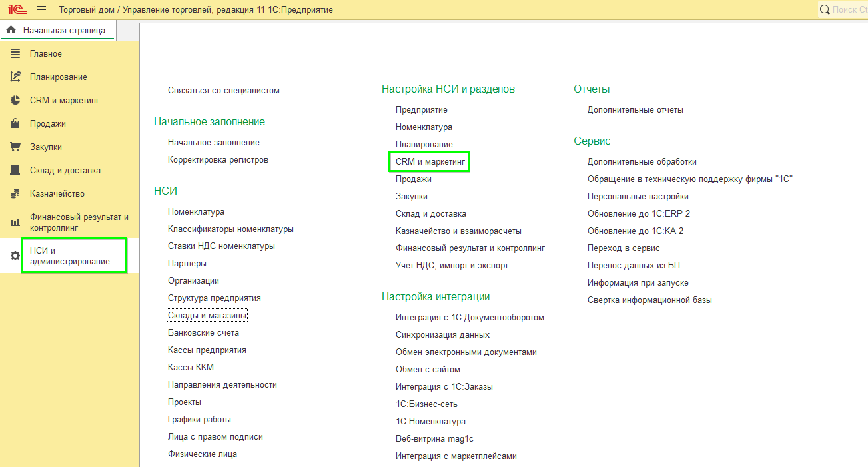Open Обмен с сайтом

click(x=428, y=369)
